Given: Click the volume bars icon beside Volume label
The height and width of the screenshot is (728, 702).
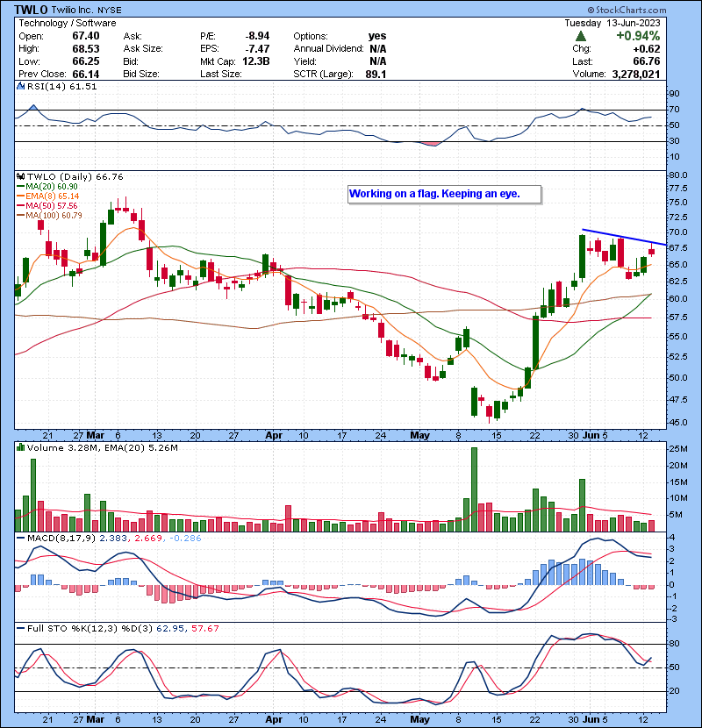Looking at the screenshot, I should tap(20, 447).
